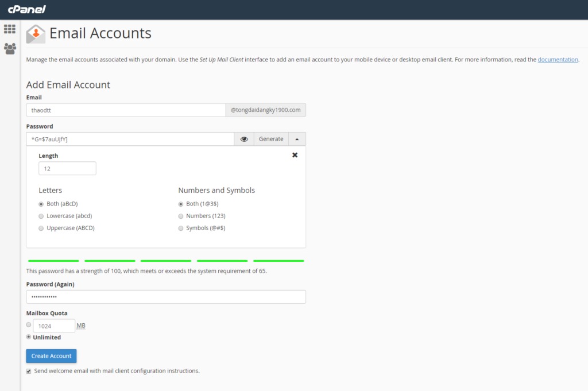
Task: Click the MB unit abbreviation
Action: (81, 326)
